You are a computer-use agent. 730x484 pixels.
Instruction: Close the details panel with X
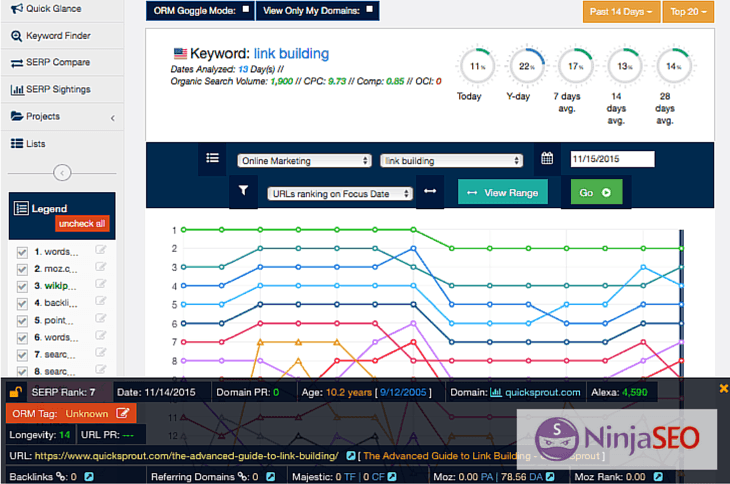723,388
